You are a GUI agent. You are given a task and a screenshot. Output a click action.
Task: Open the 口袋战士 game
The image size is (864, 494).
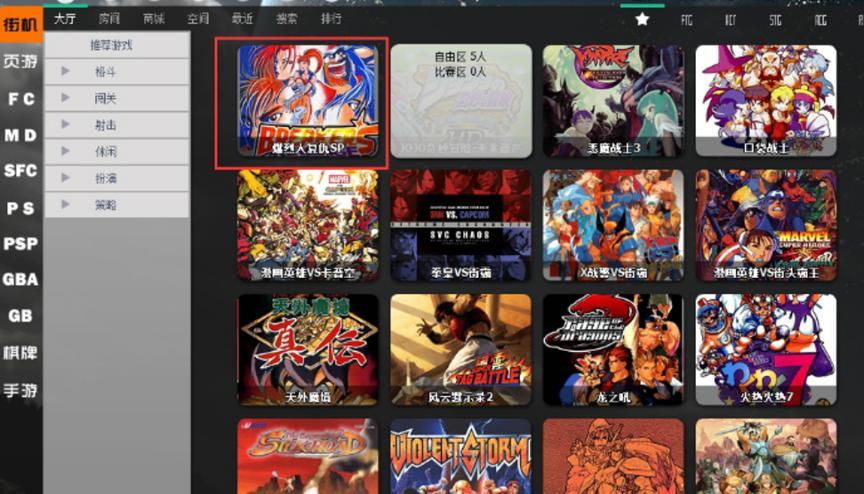point(766,101)
